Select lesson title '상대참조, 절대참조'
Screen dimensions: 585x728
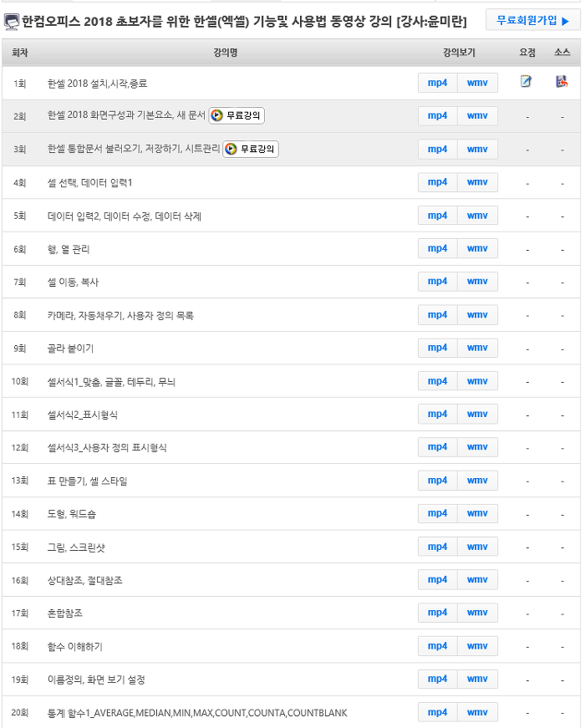85,581
